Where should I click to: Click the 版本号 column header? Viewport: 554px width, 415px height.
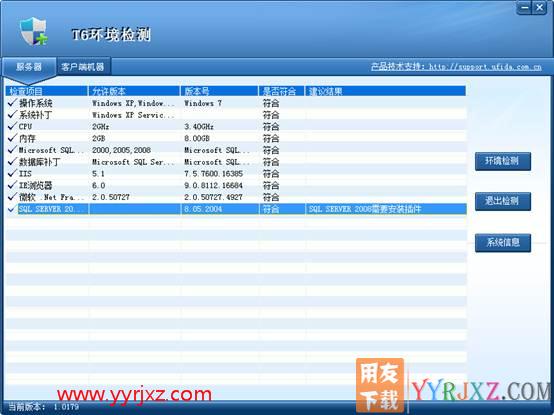coord(219,91)
